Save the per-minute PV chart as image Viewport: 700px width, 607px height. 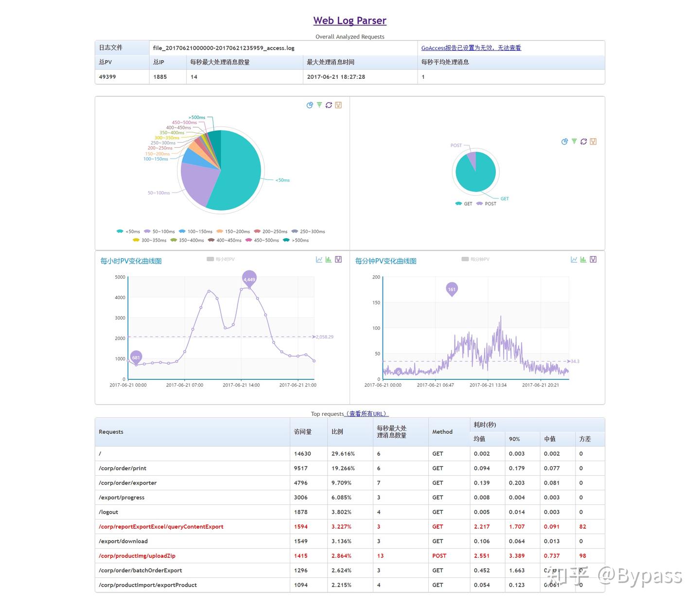593,259
